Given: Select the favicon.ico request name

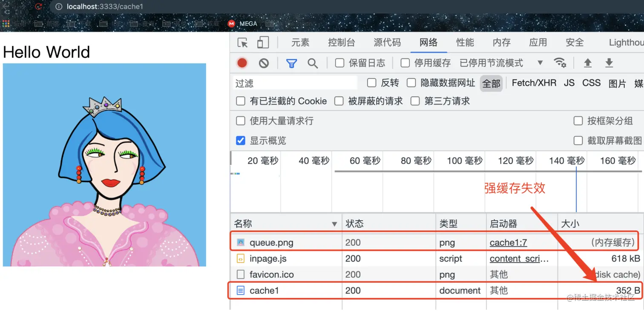Looking at the screenshot, I should (x=272, y=274).
